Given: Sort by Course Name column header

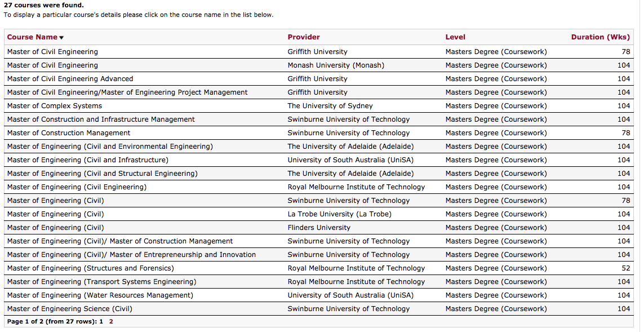Looking at the screenshot, I should (x=32, y=37).
